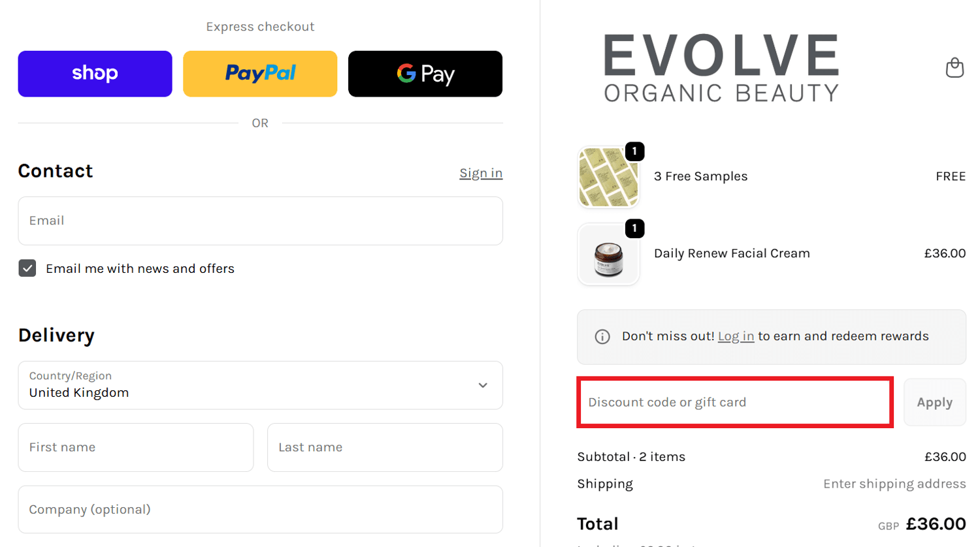The image size is (980, 547).
Task: Select the PayPal express payment option
Action: click(259, 73)
